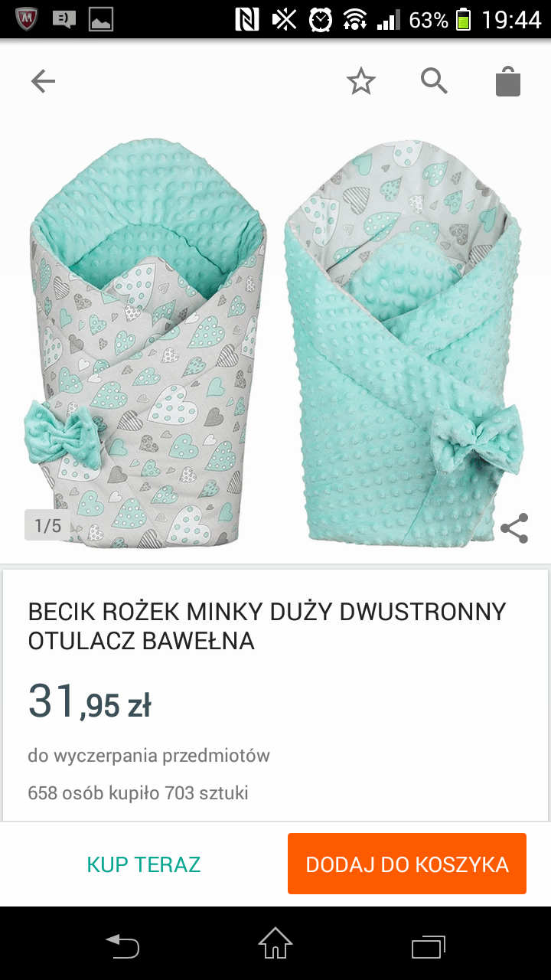The image size is (551, 980).
Task: Tap the Android back navigation button
Action: 122,946
